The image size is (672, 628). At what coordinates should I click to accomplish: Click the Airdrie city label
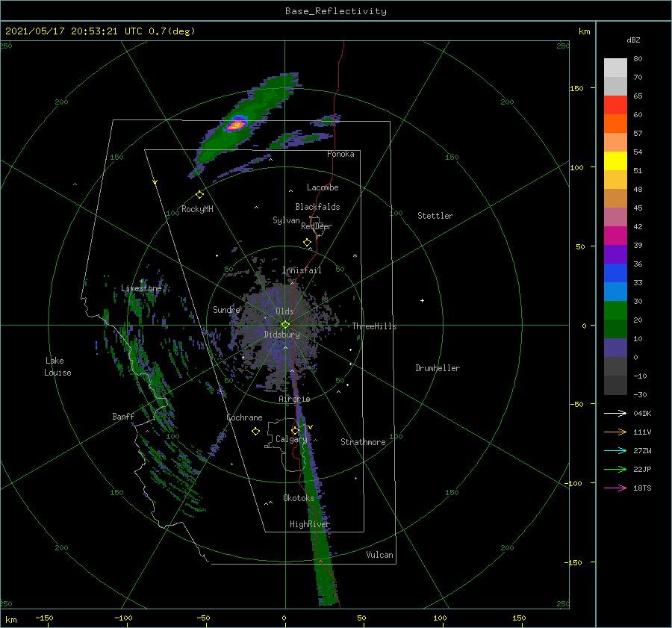(x=294, y=399)
